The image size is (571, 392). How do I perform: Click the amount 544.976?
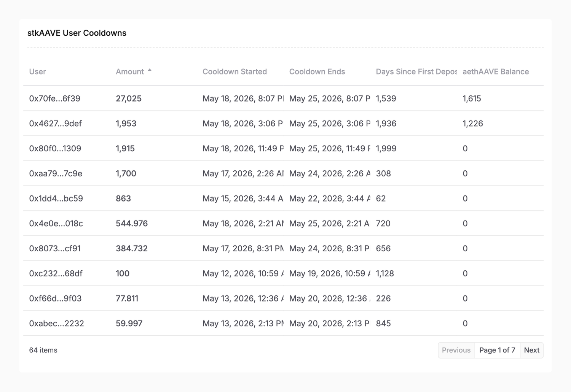point(132,224)
